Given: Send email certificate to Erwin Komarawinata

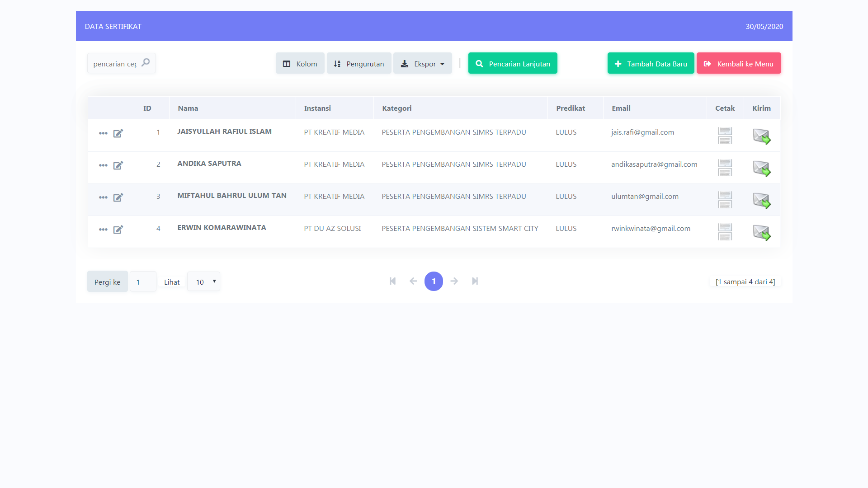Looking at the screenshot, I should [761, 232].
